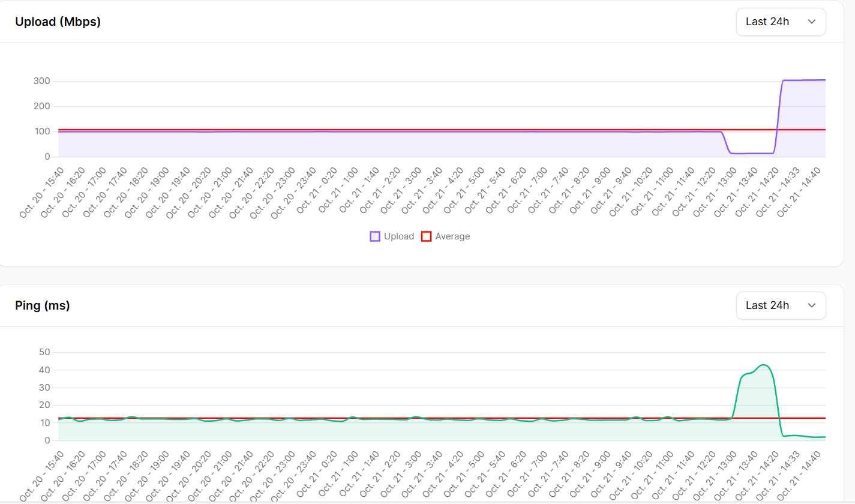This screenshot has height=504, width=855.
Task: Toggle the red Average legend item
Action: (x=445, y=236)
